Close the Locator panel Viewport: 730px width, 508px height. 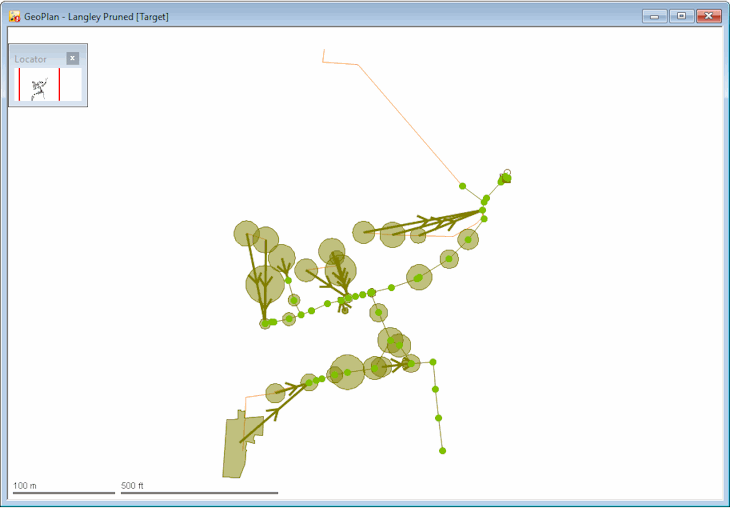72,58
